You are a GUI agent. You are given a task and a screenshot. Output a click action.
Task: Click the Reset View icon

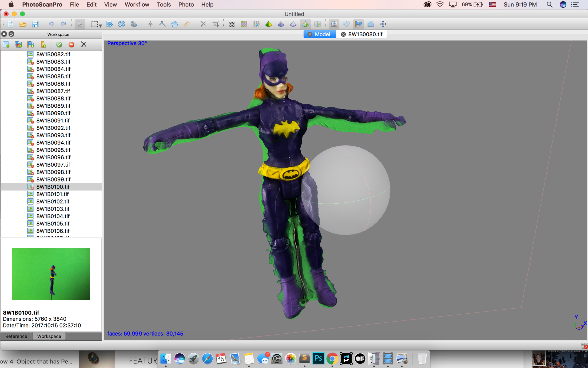383,24
